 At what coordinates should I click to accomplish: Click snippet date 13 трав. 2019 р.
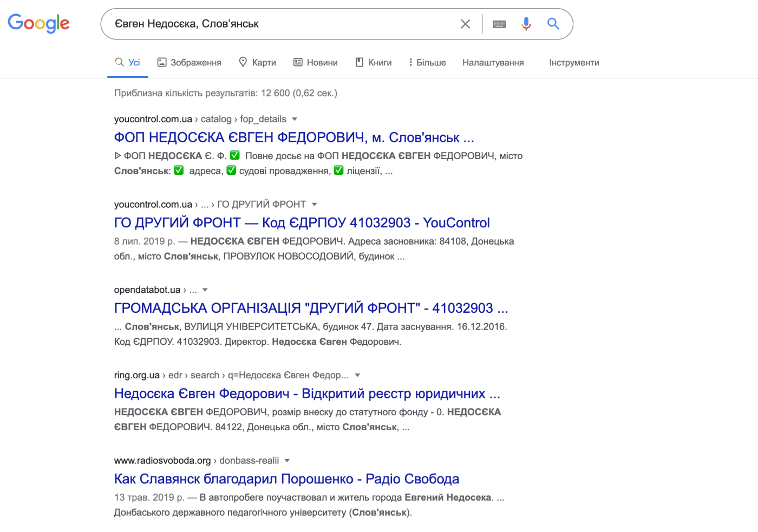point(149,497)
